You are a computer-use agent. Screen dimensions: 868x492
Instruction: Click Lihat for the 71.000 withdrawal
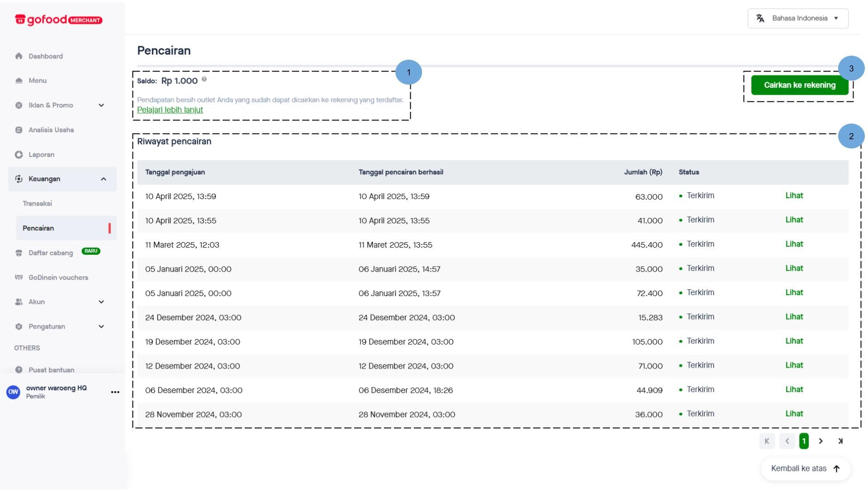[x=794, y=365]
